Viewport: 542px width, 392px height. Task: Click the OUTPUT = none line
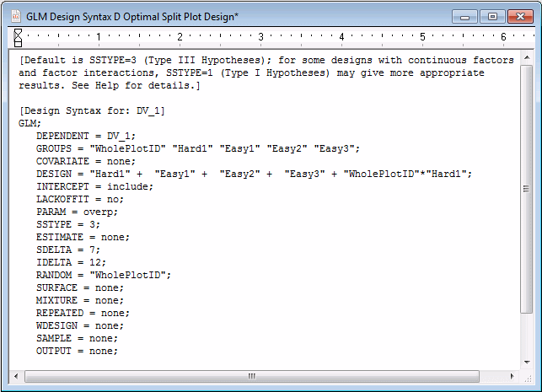click(77, 351)
